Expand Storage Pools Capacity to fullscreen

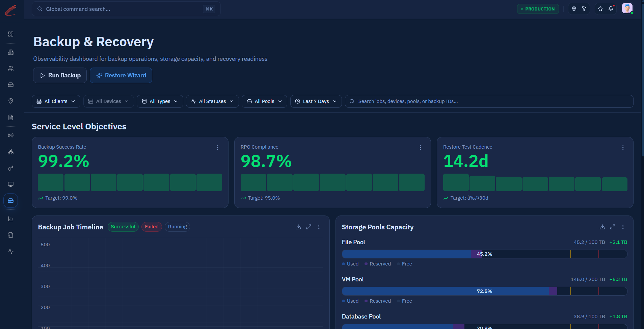[x=613, y=227]
